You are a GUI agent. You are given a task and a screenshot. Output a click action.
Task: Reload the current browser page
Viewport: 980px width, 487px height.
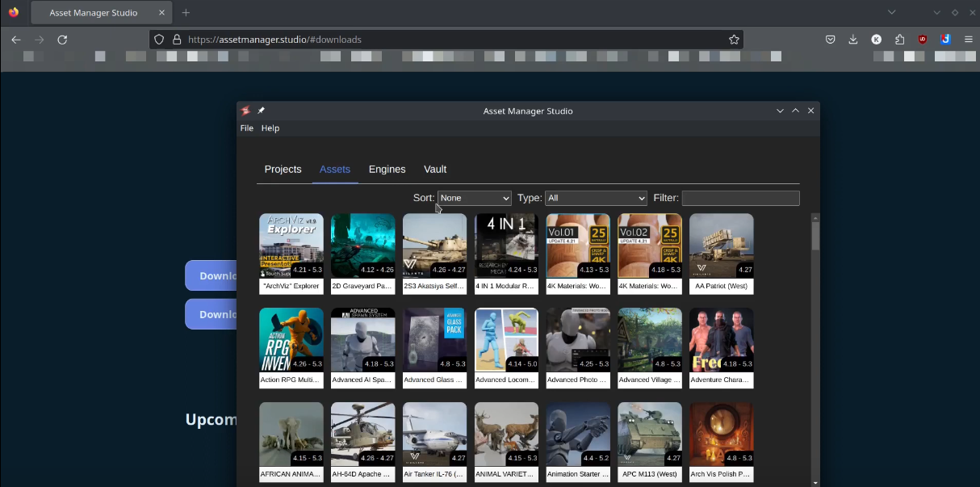pyautogui.click(x=62, y=40)
